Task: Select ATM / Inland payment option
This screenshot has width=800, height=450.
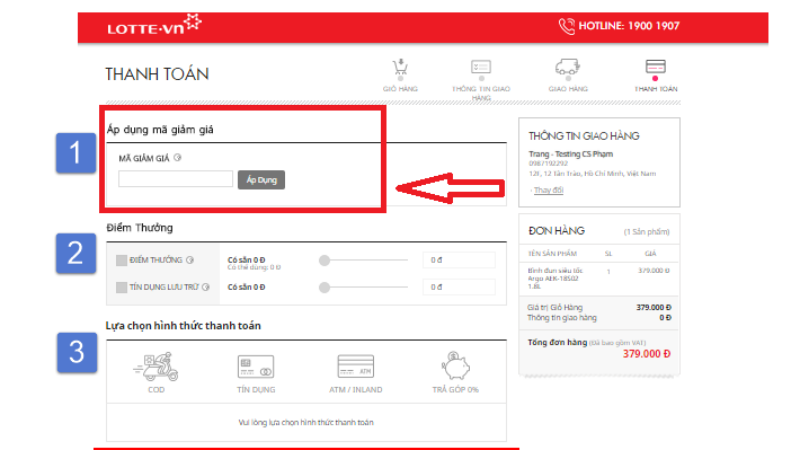Action: 355,367
